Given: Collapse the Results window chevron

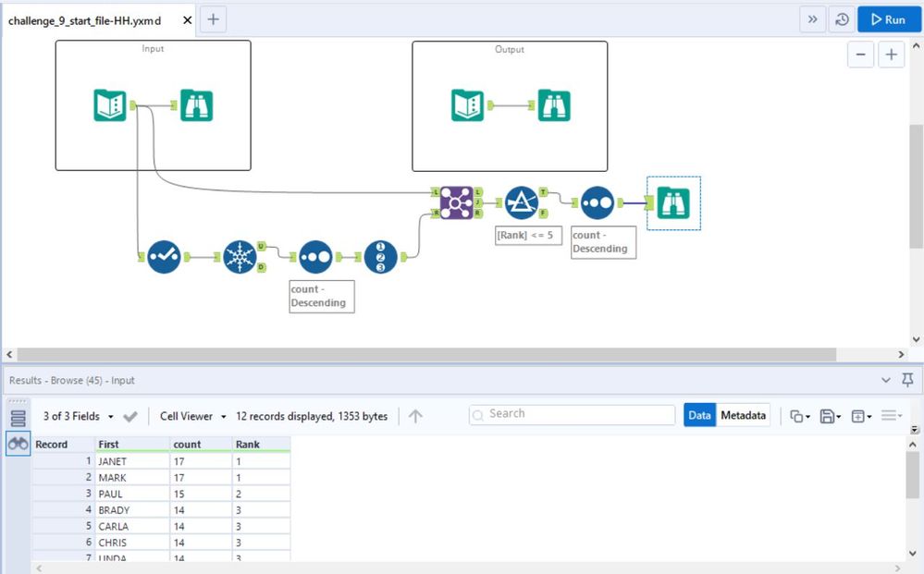Looking at the screenshot, I should click(x=886, y=380).
